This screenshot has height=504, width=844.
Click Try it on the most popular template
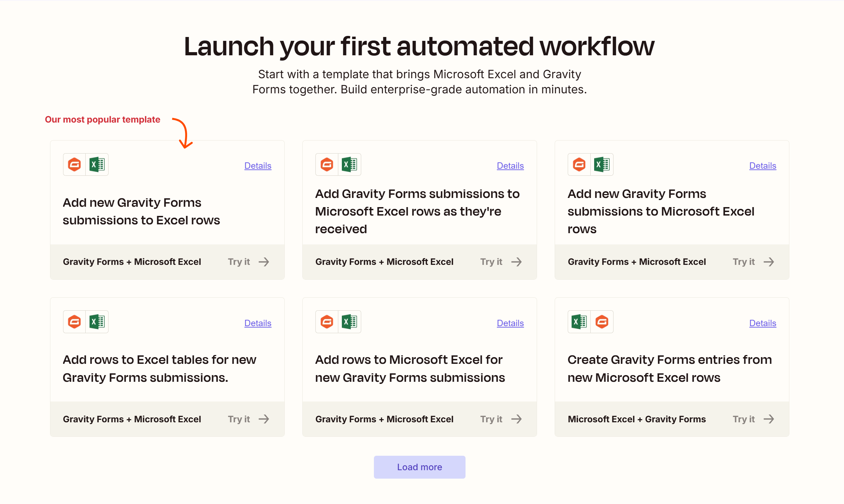(239, 262)
